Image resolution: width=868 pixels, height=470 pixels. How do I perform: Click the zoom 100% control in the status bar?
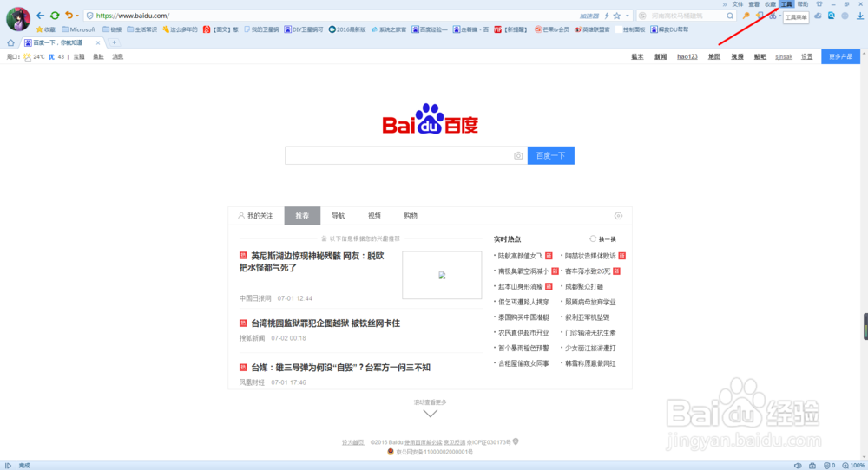pos(853,466)
